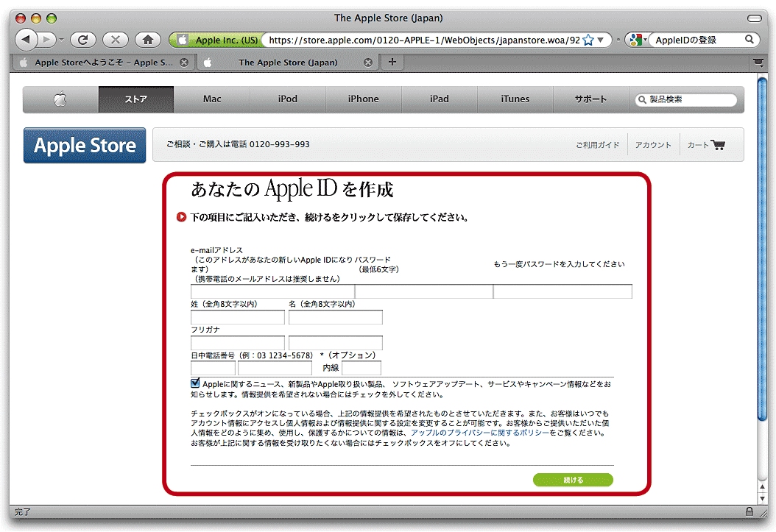Click the green 続ける button
Image resolution: width=776 pixels, height=532 pixels.
[573, 480]
